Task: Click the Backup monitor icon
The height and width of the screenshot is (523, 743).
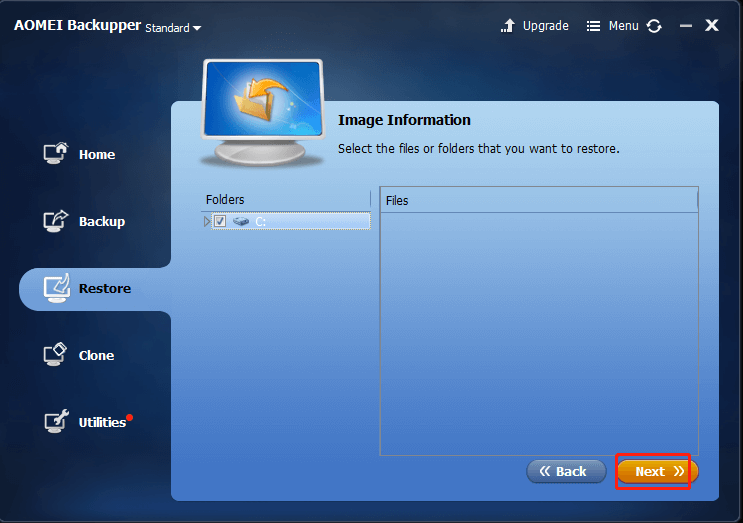Action: point(56,221)
